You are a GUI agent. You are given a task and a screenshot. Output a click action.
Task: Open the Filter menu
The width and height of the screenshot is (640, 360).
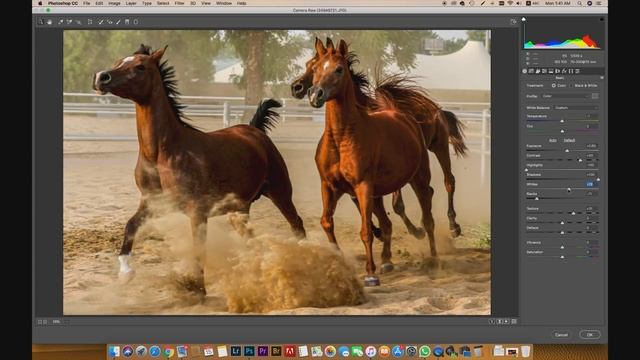point(180,3)
